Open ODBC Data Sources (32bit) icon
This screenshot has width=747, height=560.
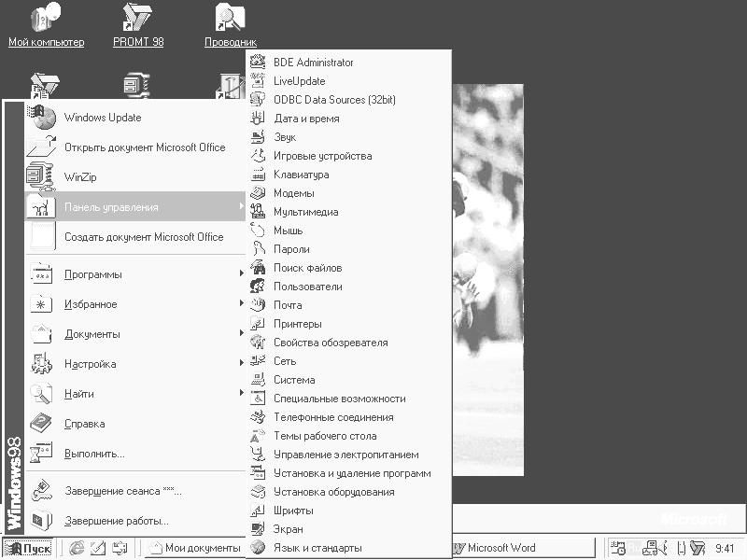pos(258,100)
